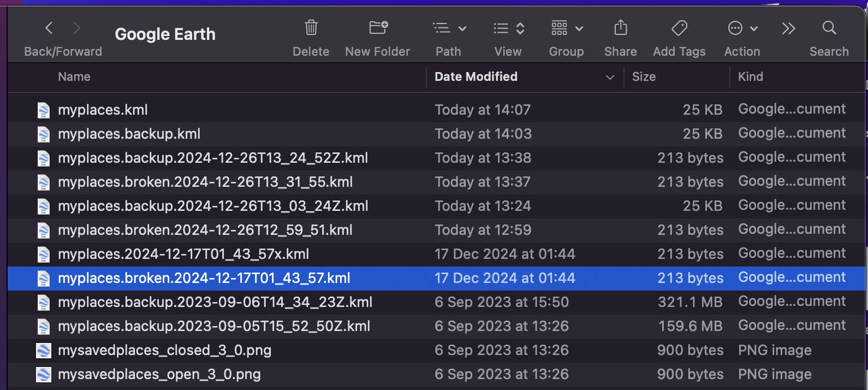The image size is (868, 390).
Task: Create a New Folder via toolbar icon
Action: point(378,28)
